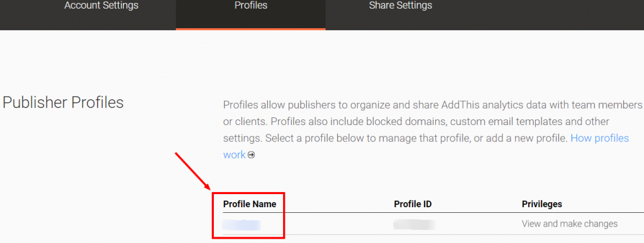This screenshot has width=644, height=243.
Task: Sort by the Profile Name column header
Action: click(250, 204)
